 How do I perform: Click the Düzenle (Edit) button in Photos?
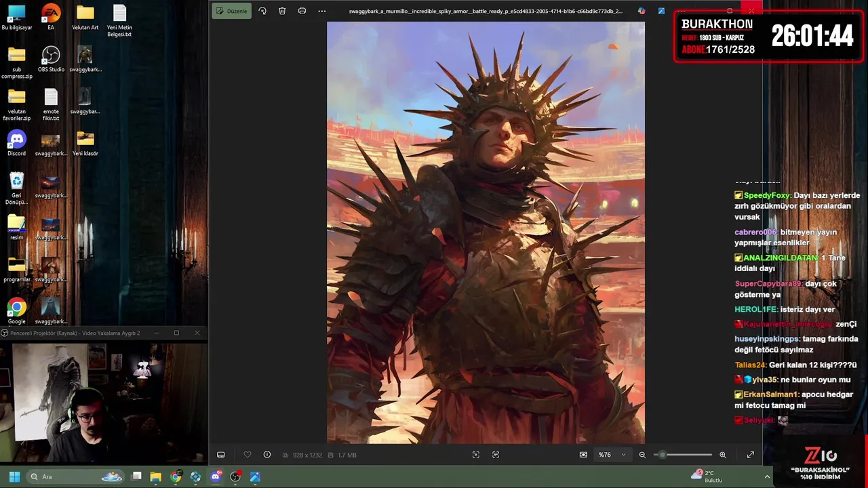231,11
